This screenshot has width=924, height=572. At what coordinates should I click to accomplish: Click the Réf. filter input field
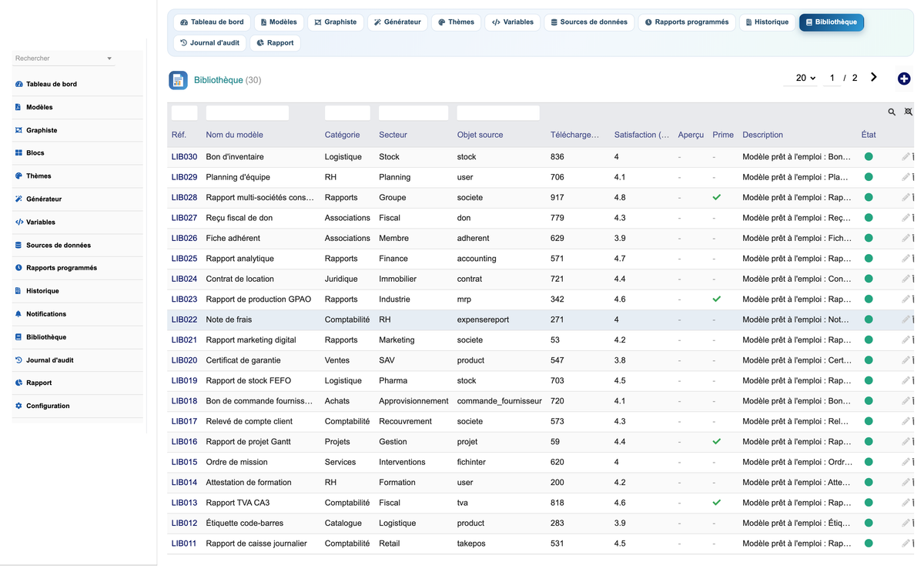tap(184, 113)
